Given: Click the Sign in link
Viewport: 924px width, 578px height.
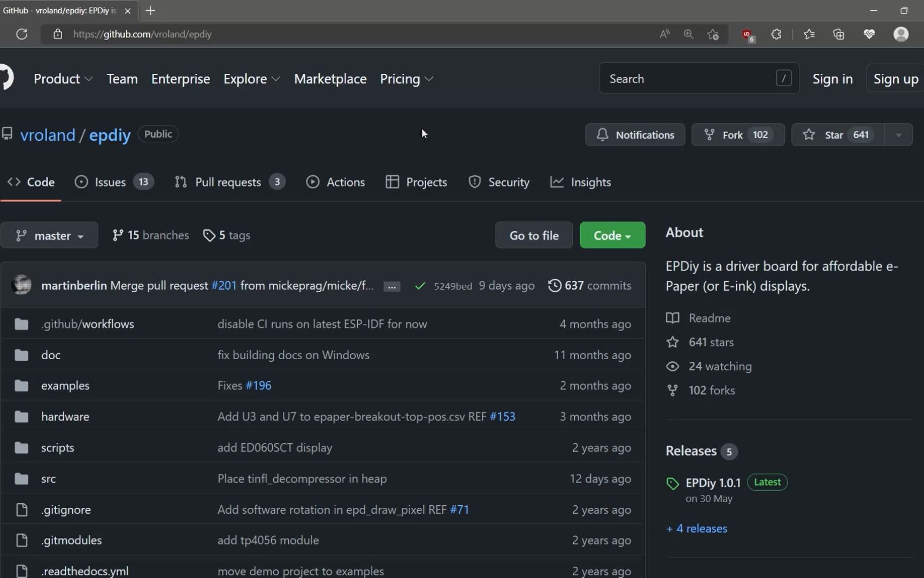Looking at the screenshot, I should (833, 79).
